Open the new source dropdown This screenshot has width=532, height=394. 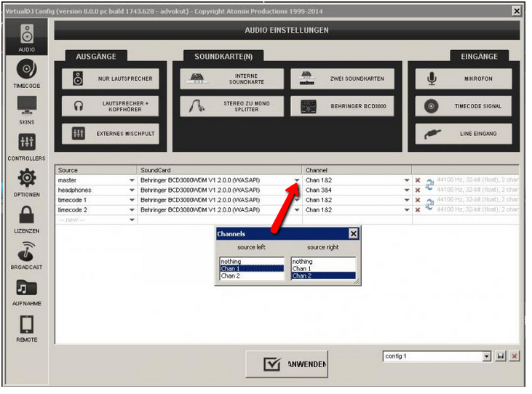click(x=132, y=220)
